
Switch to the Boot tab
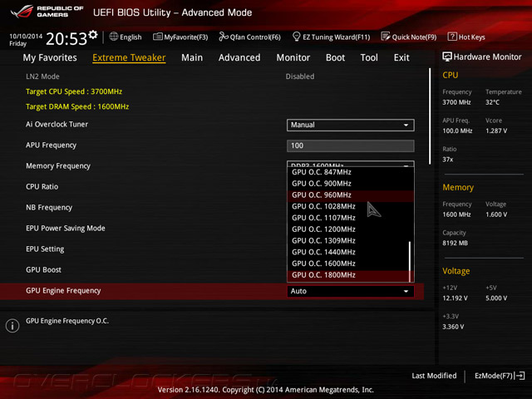point(335,57)
